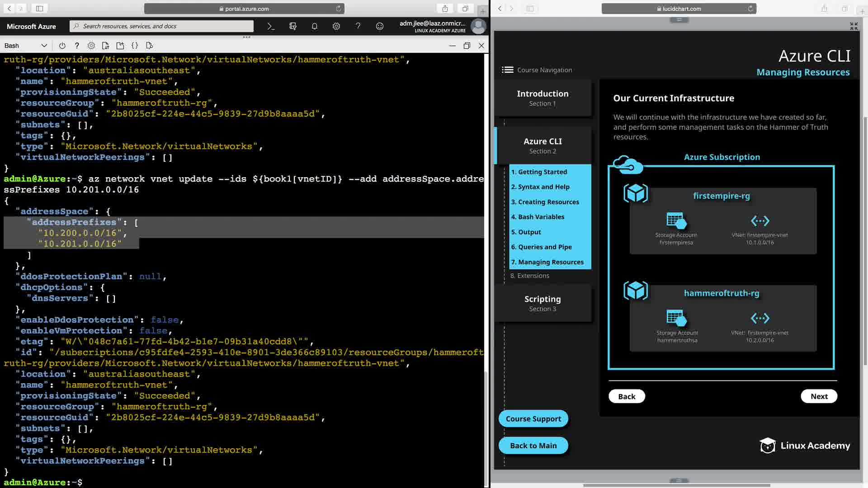
Task: Open Azure Cloud Shell from top bar
Action: 271,26
